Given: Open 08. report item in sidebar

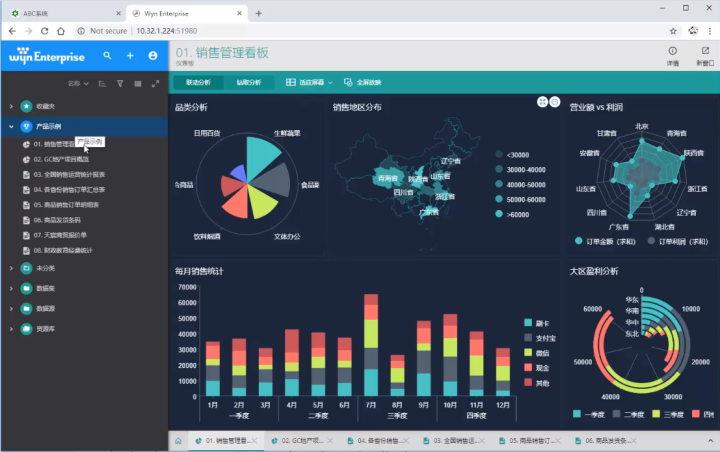Looking at the screenshot, I should [63, 250].
